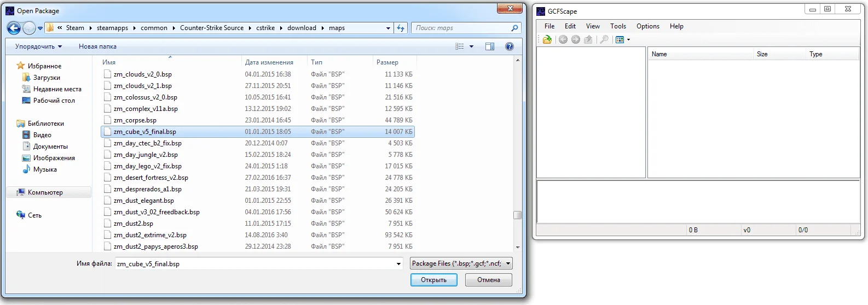The height and width of the screenshot is (305, 868).
Task: Click the Open package icon in GCFScape toolbar
Action: 547,39
